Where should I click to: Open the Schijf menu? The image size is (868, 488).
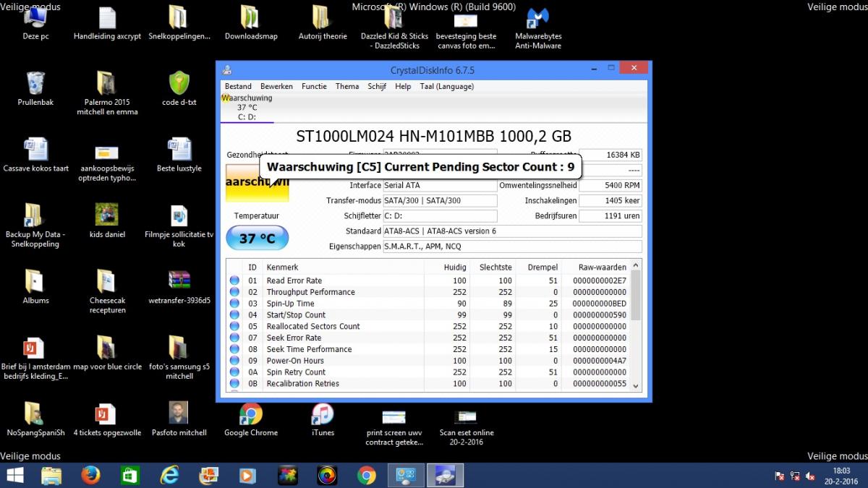377,86
